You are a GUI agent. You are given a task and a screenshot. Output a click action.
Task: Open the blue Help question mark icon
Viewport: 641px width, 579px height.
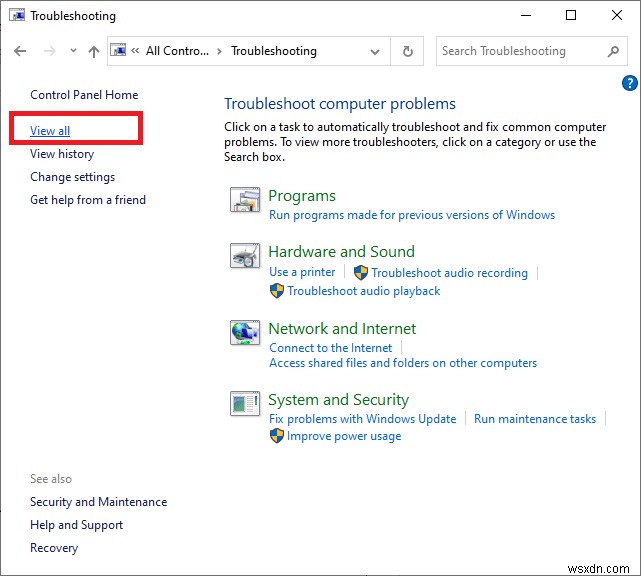(630, 83)
